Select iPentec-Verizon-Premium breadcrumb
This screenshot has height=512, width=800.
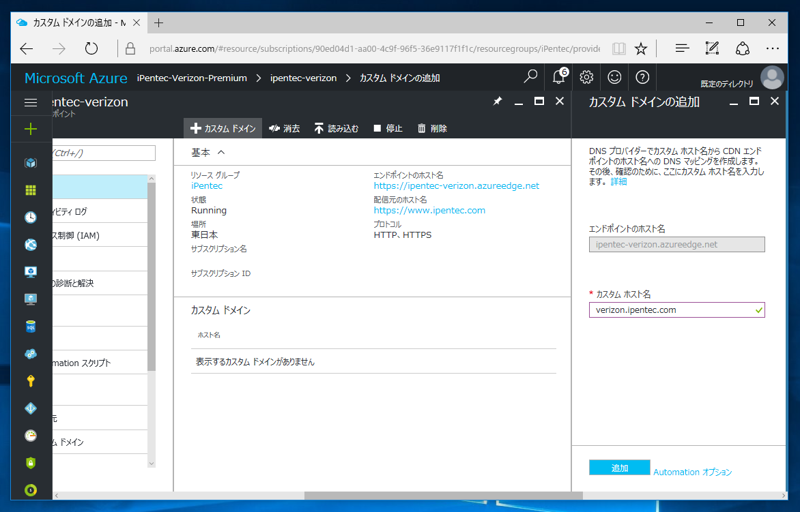coord(192,78)
